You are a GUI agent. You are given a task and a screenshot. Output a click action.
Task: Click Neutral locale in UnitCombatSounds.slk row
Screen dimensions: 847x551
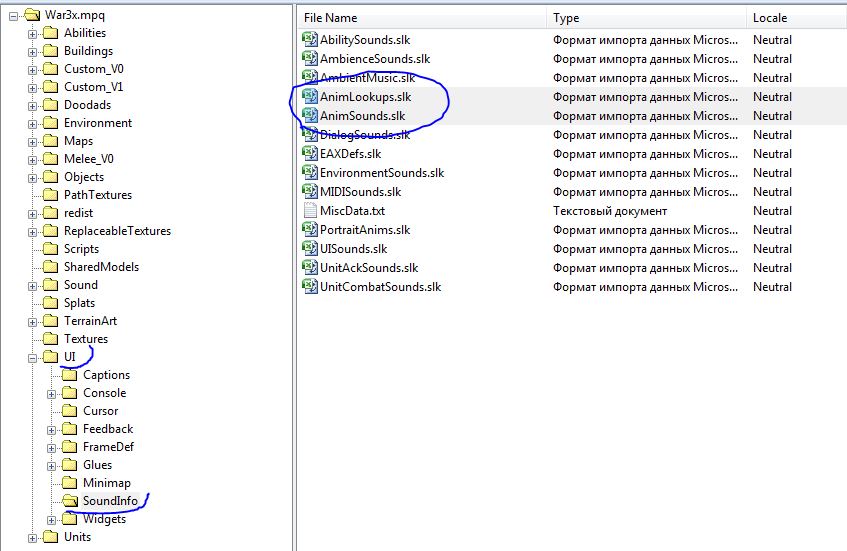pos(772,286)
